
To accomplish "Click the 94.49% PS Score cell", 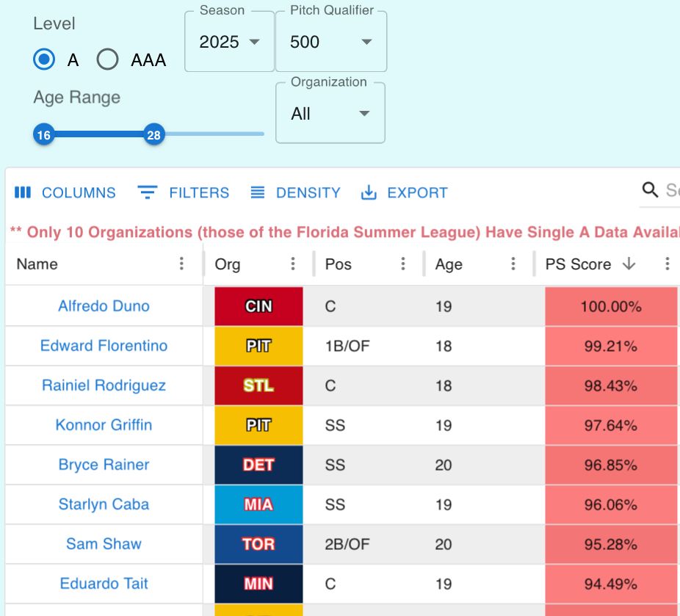I will coord(611,584).
